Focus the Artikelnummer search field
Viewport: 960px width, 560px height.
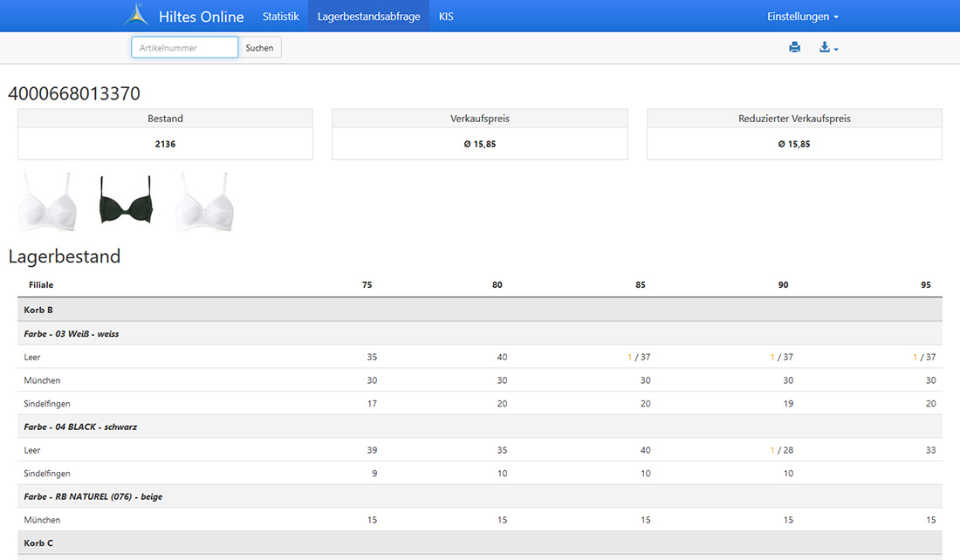coord(184,48)
